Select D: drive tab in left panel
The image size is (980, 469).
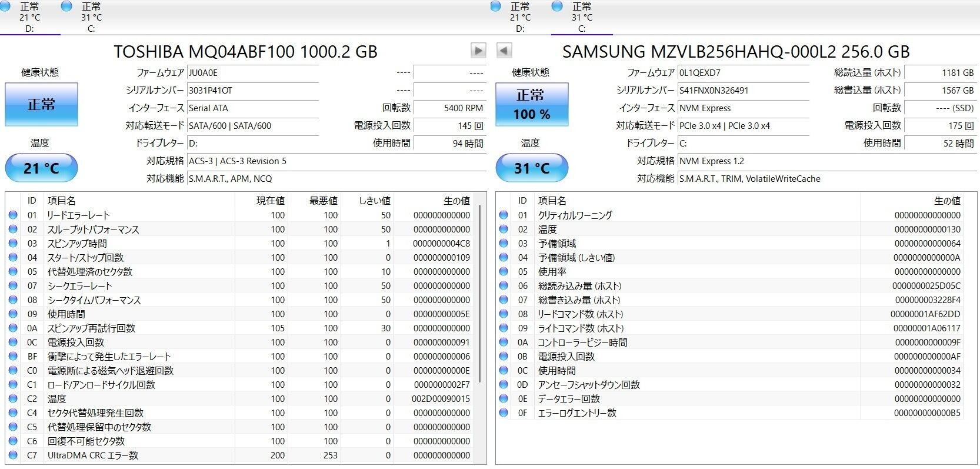[x=29, y=17]
